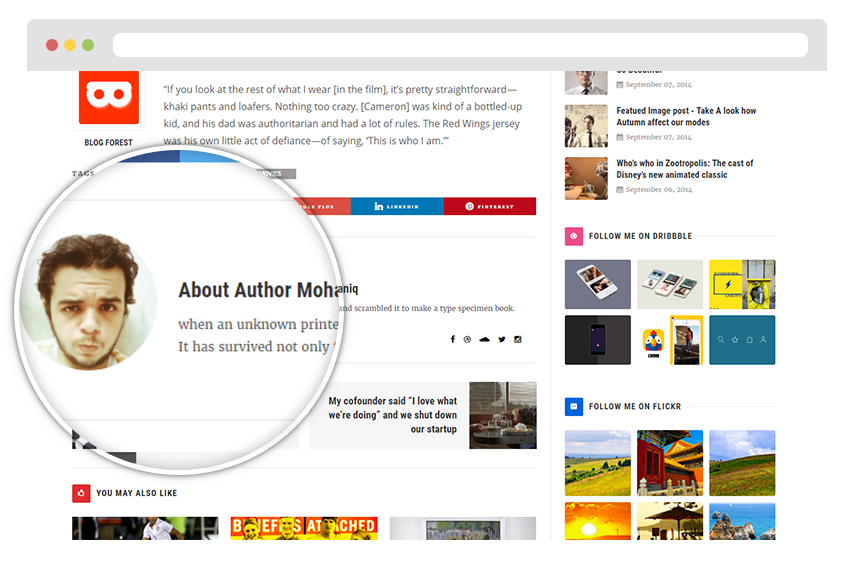The width and height of the screenshot is (858, 562).
Task: Open Who's who in Zootropolis article link
Action: pyautogui.click(x=685, y=169)
